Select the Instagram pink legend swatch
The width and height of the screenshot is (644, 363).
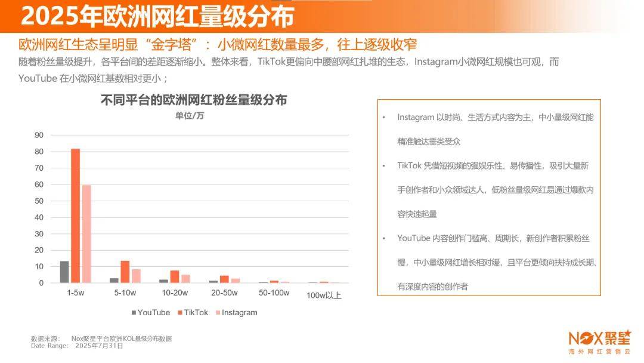coord(218,313)
